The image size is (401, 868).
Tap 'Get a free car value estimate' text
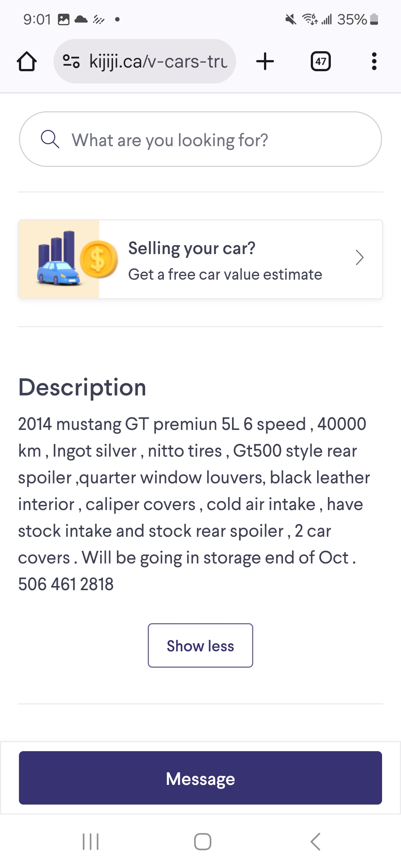tap(225, 274)
